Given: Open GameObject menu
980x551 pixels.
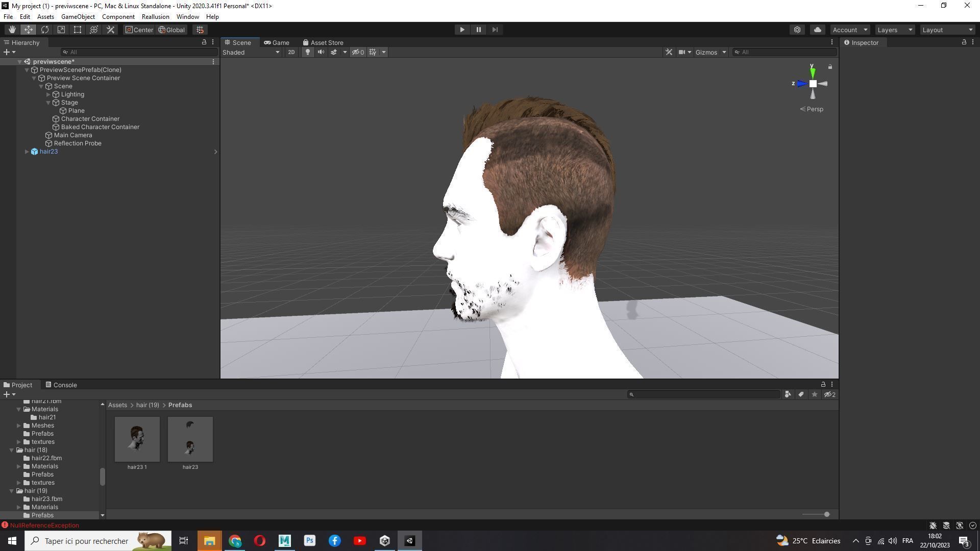Looking at the screenshot, I should pos(78,17).
